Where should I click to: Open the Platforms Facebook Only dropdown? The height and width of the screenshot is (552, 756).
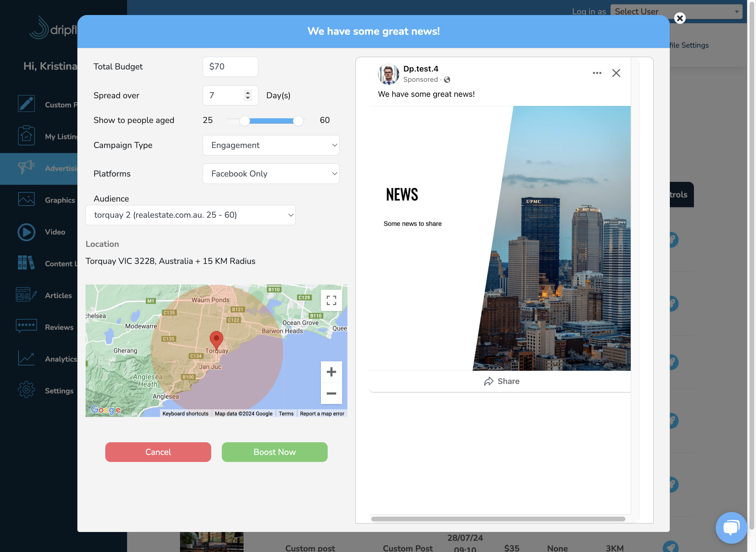(x=271, y=174)
